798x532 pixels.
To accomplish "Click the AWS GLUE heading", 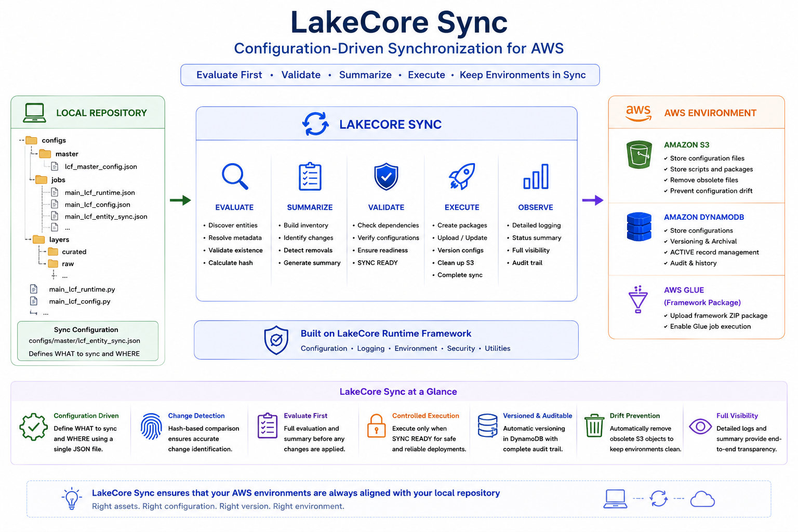I will click(684, 290).
